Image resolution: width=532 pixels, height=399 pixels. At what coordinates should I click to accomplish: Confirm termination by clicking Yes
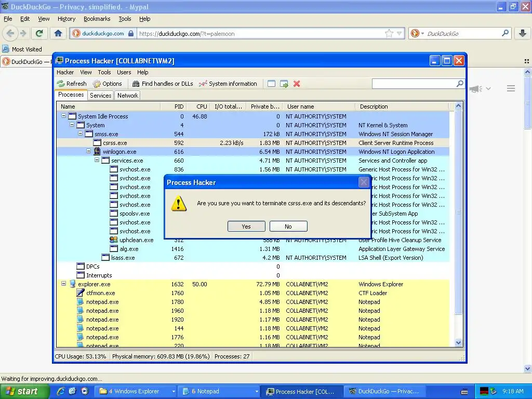click(x=246, y=227)
